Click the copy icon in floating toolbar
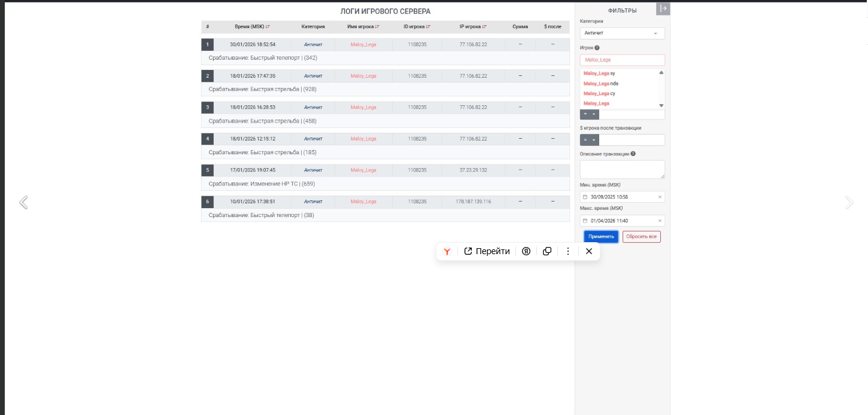Screen dimensions: 868x415 pyautogui.click(x=547, y=251)
